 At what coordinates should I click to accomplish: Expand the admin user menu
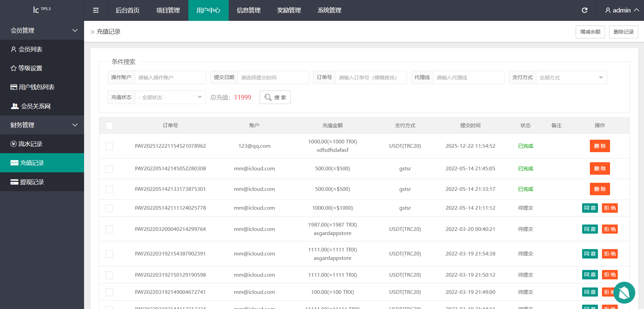pos(622,10)
